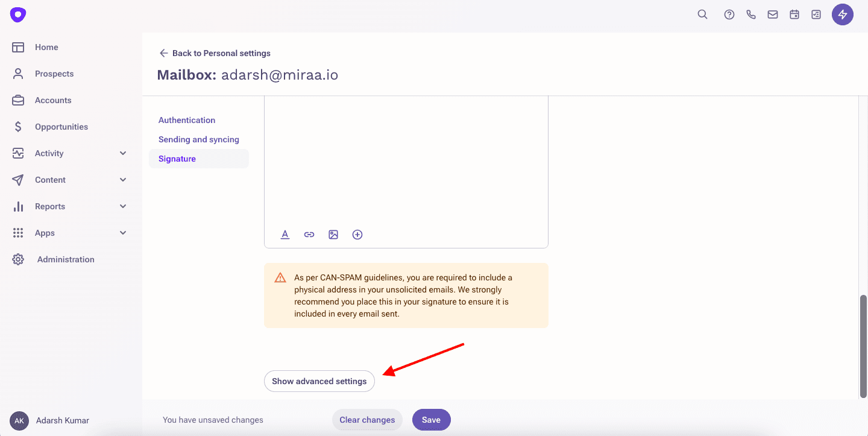The height and width of the screenshot is (436, 868).
Task: Open the calendar icon in top bar
Action: click(794, 14)
